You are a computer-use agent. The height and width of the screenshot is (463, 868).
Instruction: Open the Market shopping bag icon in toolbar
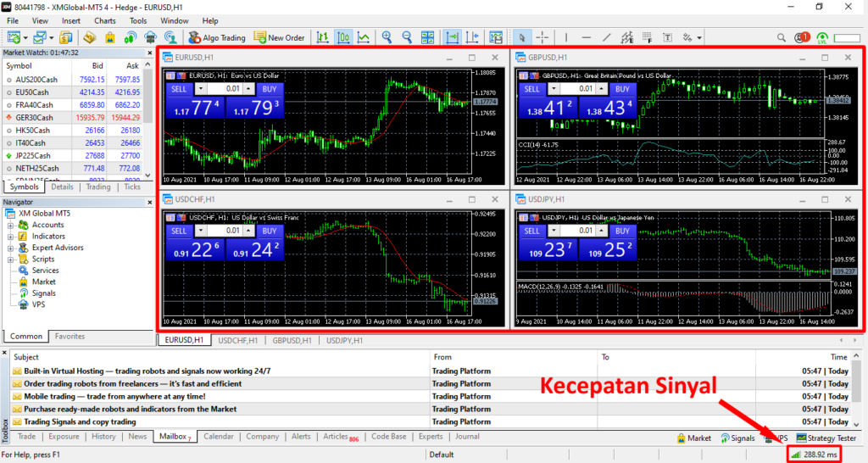coord(109,37)
